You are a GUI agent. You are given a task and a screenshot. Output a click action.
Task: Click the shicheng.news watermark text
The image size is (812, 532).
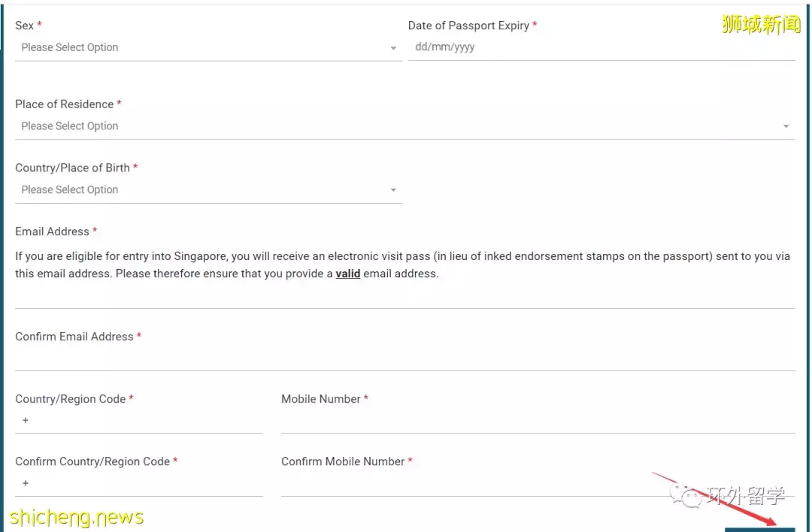(77, 517)
